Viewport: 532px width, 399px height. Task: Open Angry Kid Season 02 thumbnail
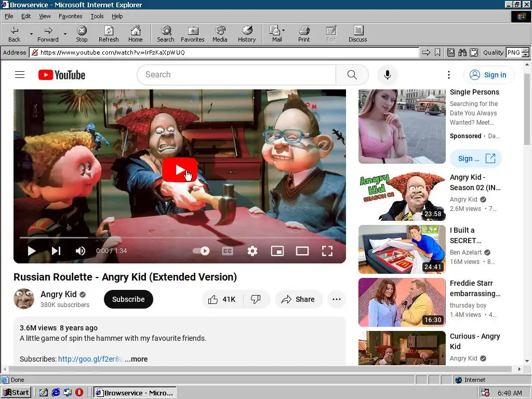(402, 196)
